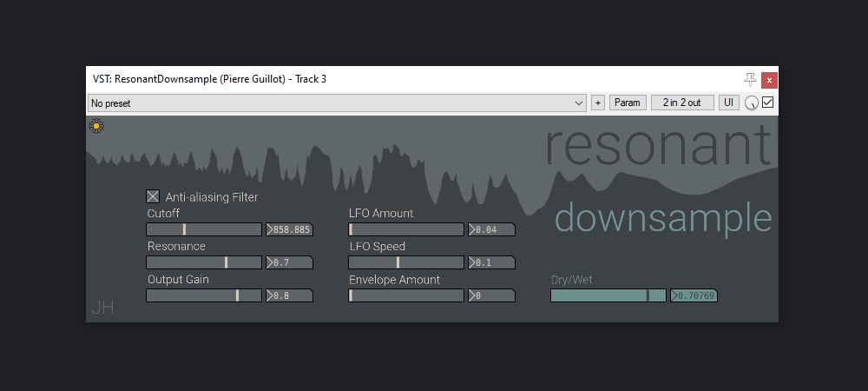Click the Resonance slider
The image size is (868, 391).
[204, 262]
